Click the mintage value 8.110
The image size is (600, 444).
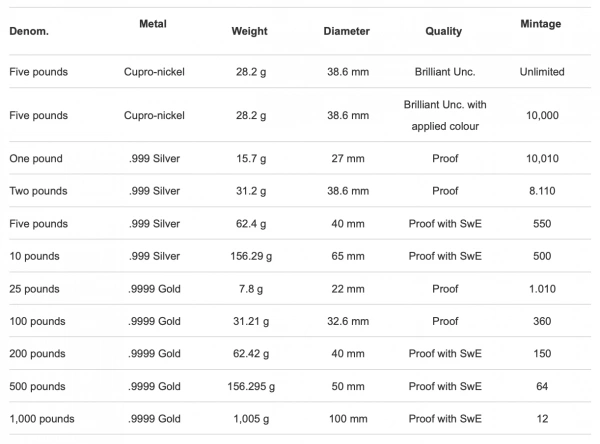542,191
